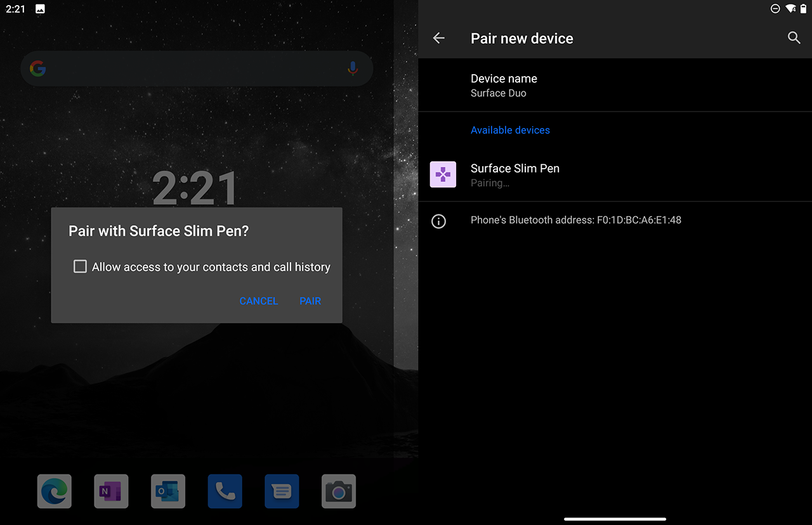Tap the battery status icon
Screen dimensions: 812x525
point(803,9)
